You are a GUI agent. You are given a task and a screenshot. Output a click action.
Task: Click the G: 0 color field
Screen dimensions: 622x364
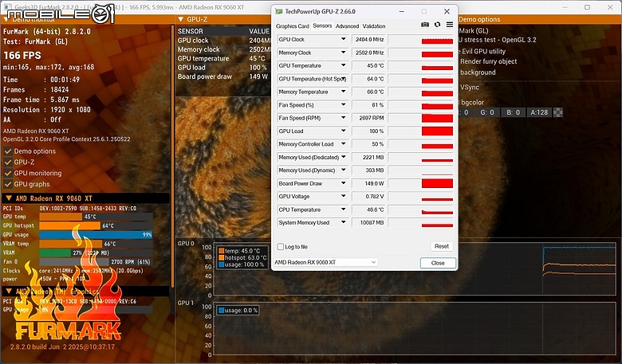pyautogui.click(x=487, y=112)
